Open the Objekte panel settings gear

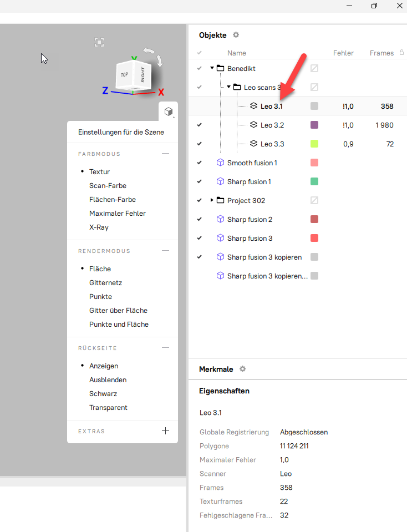236,34
